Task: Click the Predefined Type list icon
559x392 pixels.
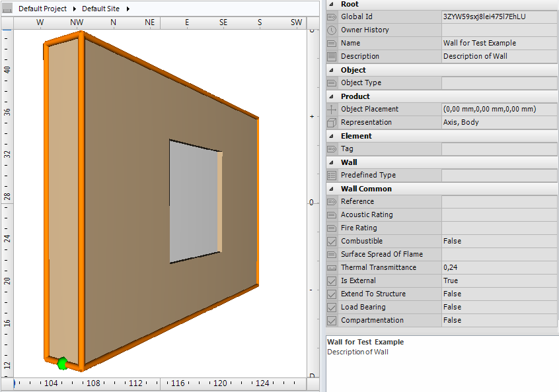Action: [332, 175]
